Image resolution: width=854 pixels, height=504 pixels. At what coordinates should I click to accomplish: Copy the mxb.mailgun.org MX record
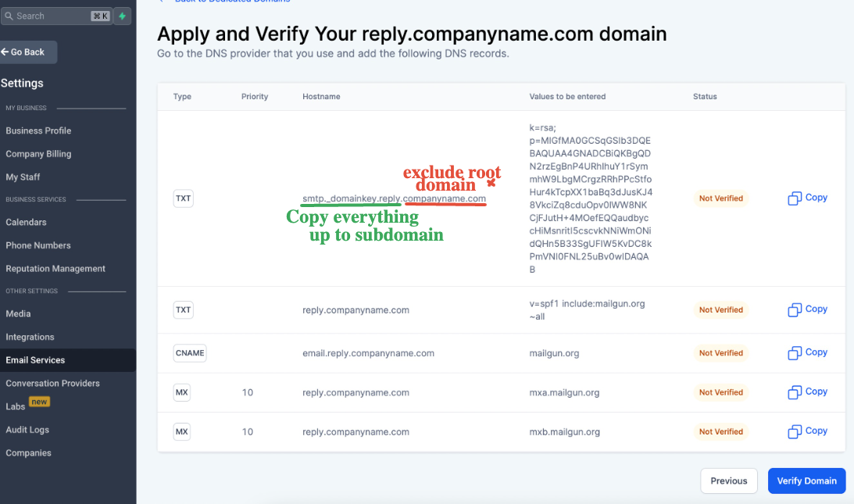pos(808,431)
